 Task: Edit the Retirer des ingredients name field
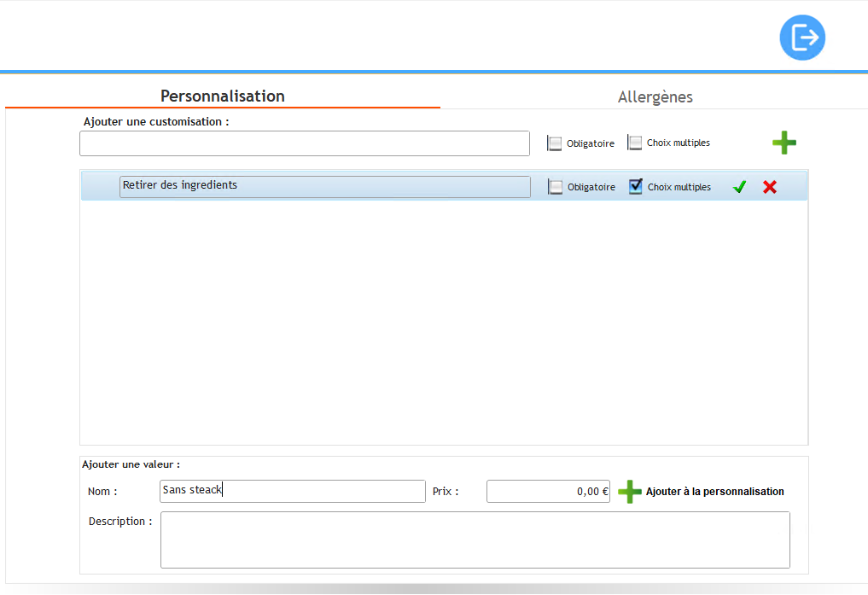(x=324, y=187)
